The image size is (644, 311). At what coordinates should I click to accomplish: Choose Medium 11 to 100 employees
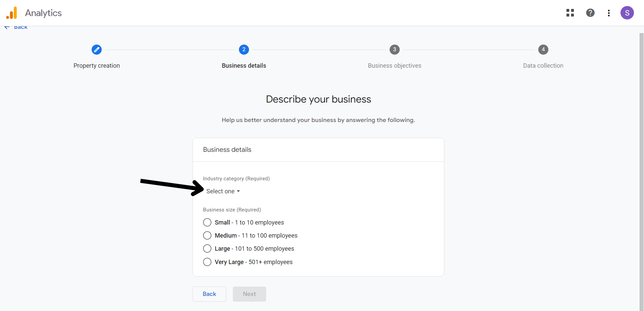(x=207, y=236)
